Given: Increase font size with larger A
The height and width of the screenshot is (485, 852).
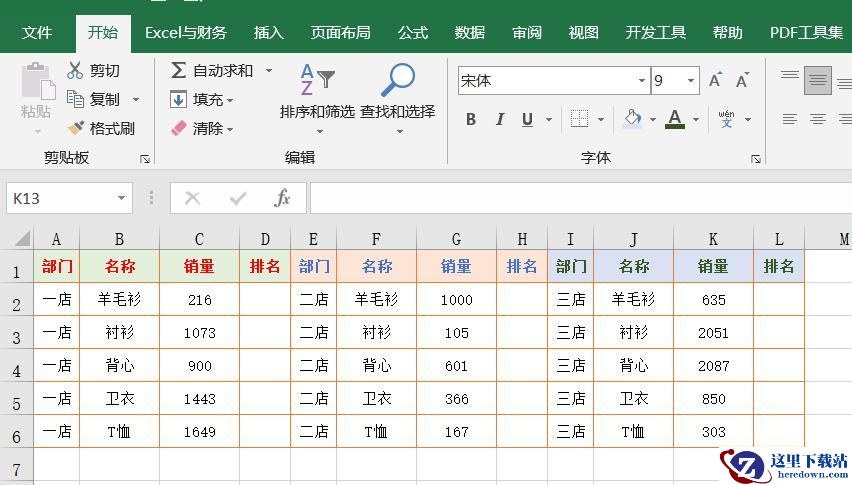Looking at the screenshot, I should (x=716, y=80).
